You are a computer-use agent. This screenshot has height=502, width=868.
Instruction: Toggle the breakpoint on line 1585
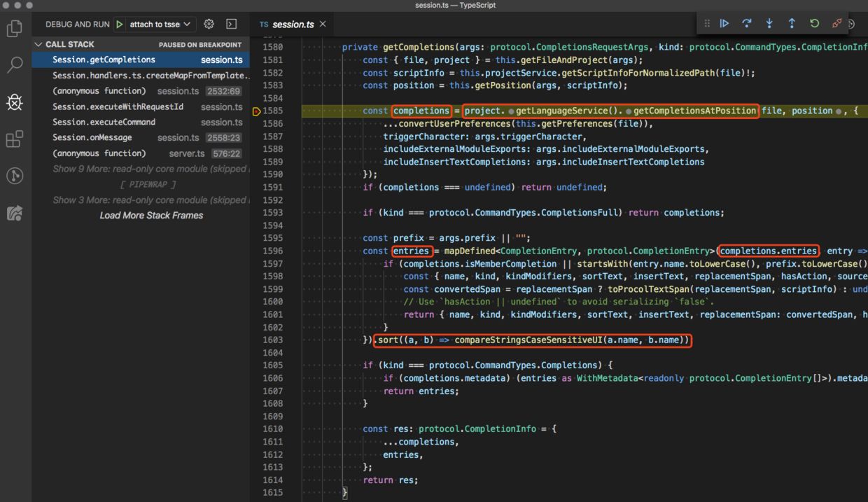[x=257, y=111]
